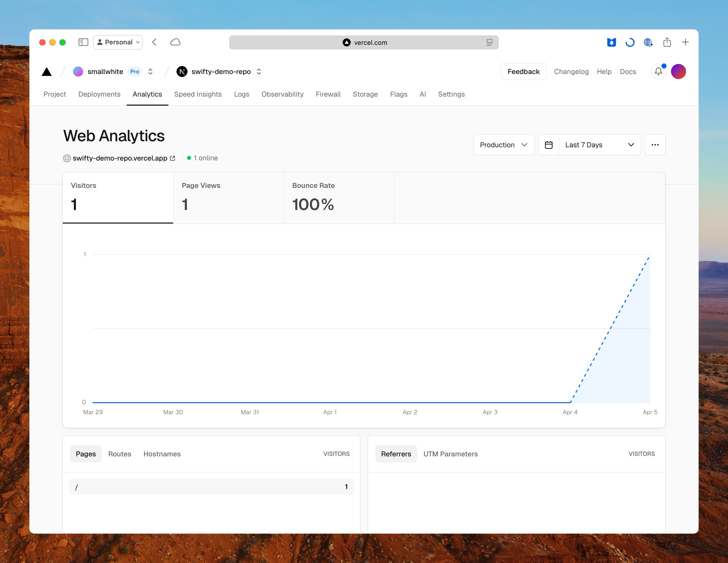Image resolution: width=728 pixels, height=563 pixels.
Task: Open the Observability tab
Action: pos(282,94)
